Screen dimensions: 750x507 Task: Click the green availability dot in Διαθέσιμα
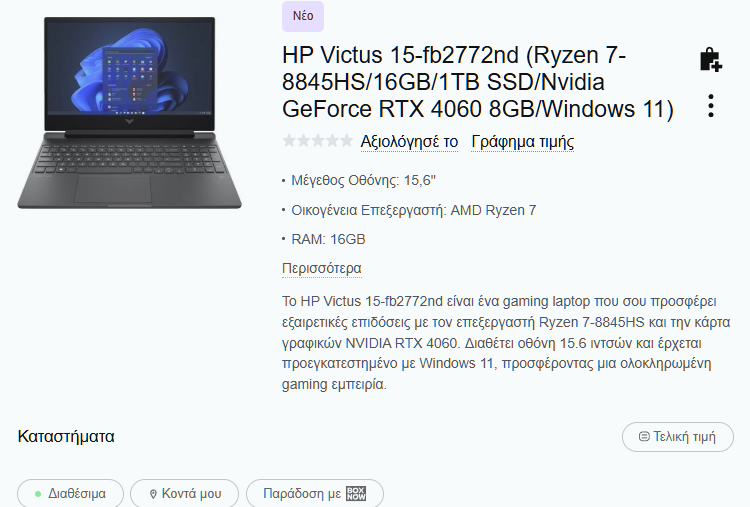pyautogui.click(x=38, y=494)
